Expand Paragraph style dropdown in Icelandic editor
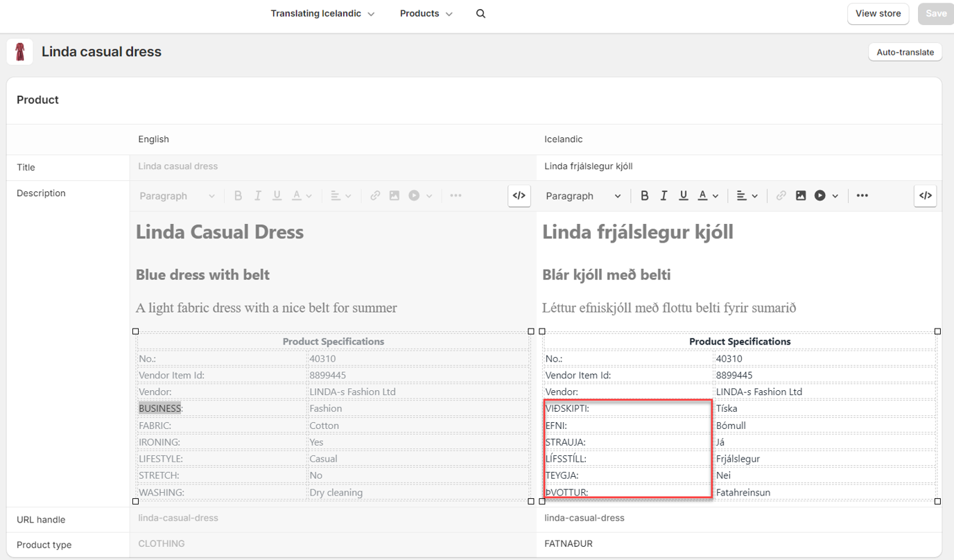This screenshot has height=560, width=954. coord(583,196)
